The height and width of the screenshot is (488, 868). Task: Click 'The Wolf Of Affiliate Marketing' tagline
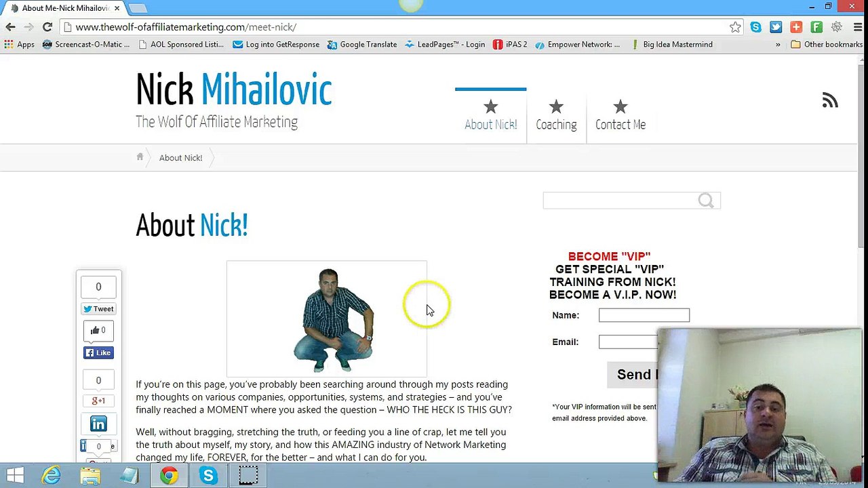coord(216,123)
